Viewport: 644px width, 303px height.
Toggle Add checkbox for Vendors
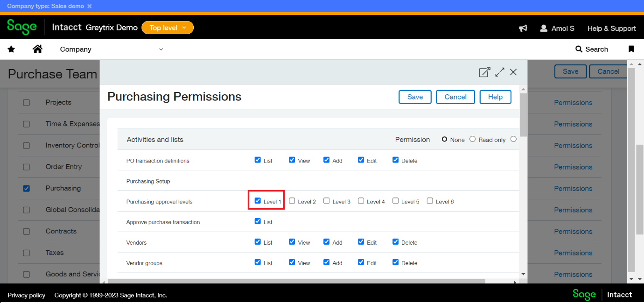(x=326, y=242)
